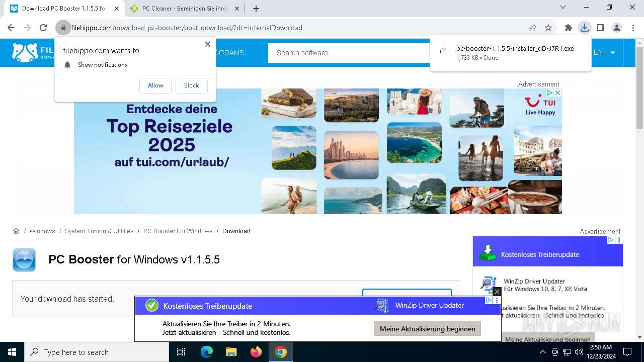Bookmark this page with the star icon

(x=548, y=28)
